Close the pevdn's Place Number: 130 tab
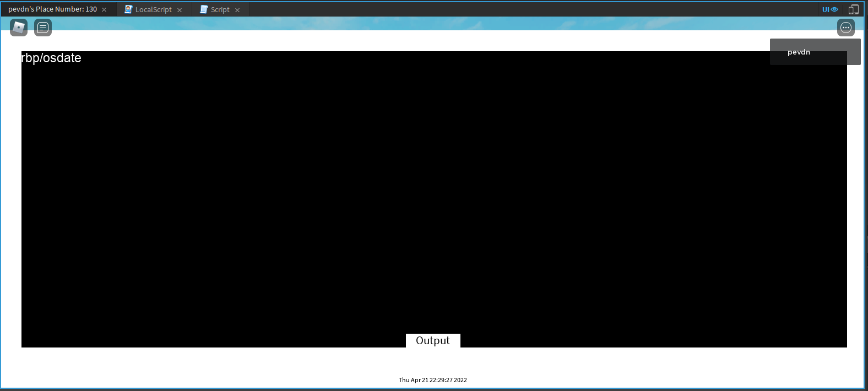The height and width of the screenshot is (391, 868). [x=104, y=9]
